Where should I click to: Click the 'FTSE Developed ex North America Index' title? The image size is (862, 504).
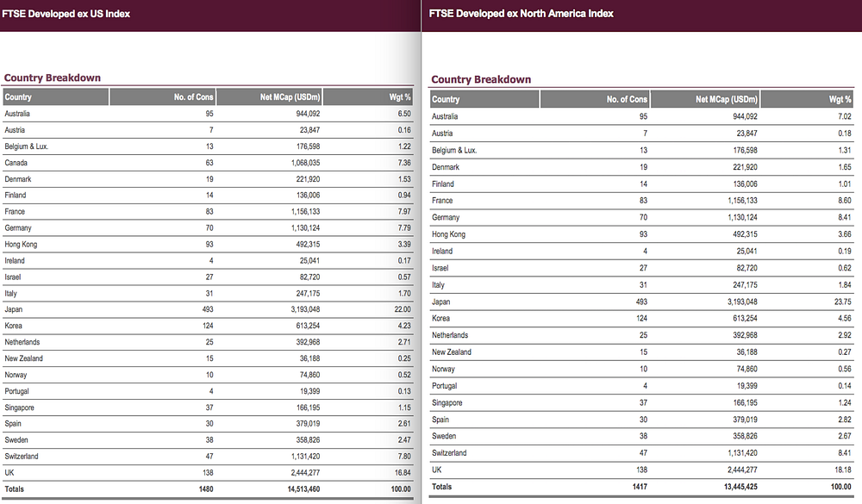[x=522, y=14]
